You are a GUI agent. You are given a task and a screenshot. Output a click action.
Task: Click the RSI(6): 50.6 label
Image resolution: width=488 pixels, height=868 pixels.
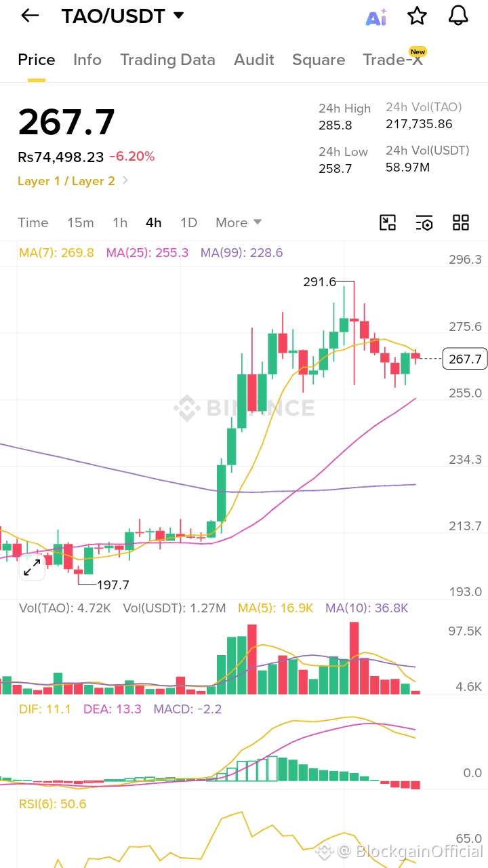pyautogui.click(x=53, y=804)
